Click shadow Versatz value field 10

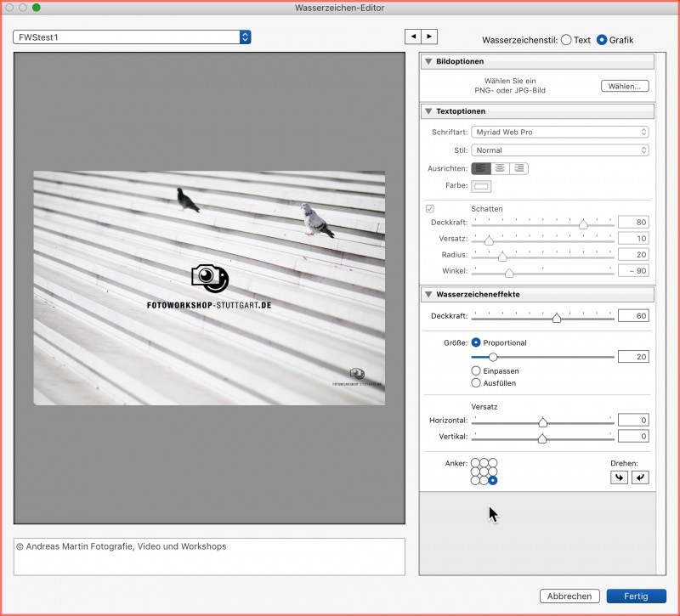point(633,238)
